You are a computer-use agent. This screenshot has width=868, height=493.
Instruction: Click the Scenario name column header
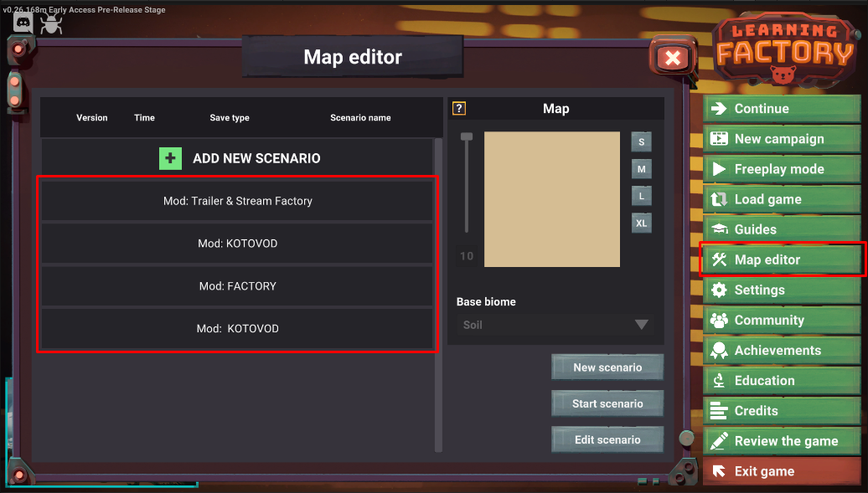pyautogui.click(x=360, y=117)
